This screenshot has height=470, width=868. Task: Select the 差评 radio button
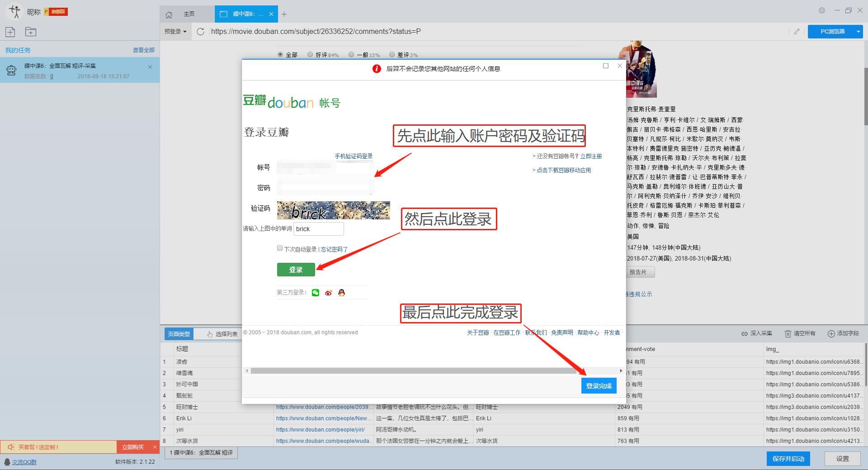click(x=392, y=54)
